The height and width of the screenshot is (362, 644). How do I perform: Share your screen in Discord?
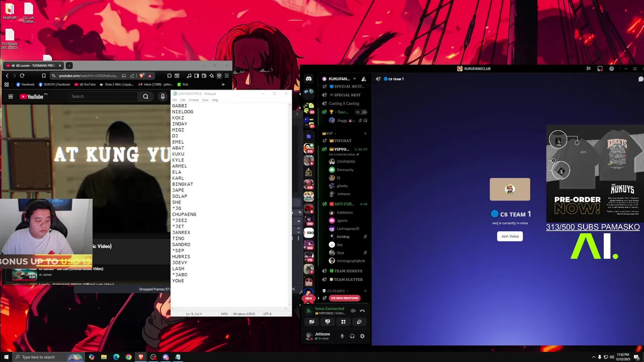point(328,322)
